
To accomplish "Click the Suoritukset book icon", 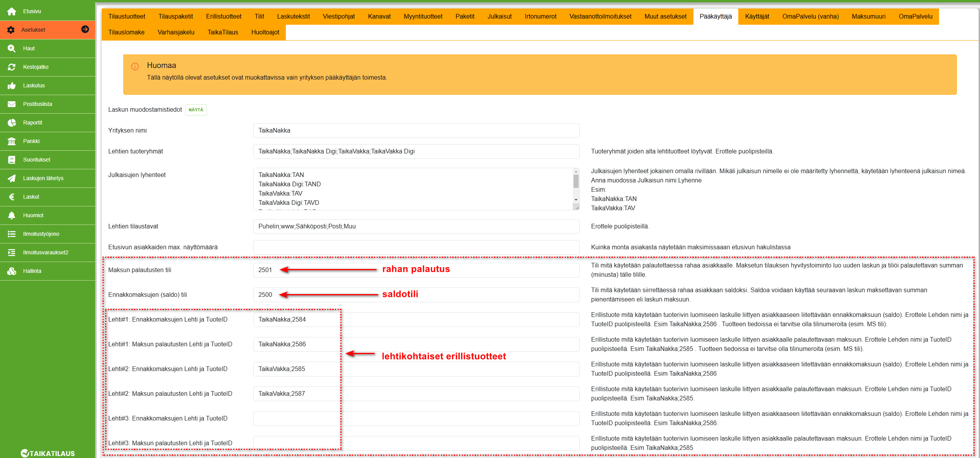I will tap(12, 160).
